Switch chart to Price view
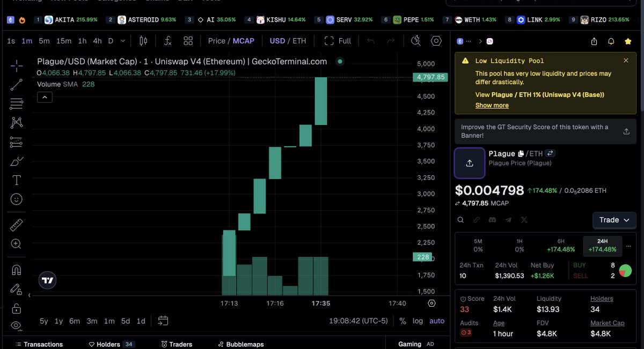Image resolution: width=644 pixels, height=349 pixels. [x=217, y=41]
